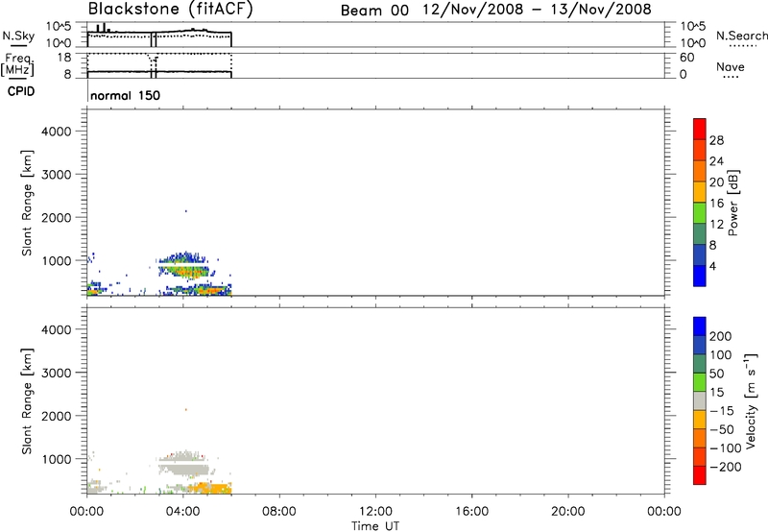The image size is (768, 532).
Task: Click the date range 12/Nov/2008 – 13/Nov/2008
Action: click(538, 10)
